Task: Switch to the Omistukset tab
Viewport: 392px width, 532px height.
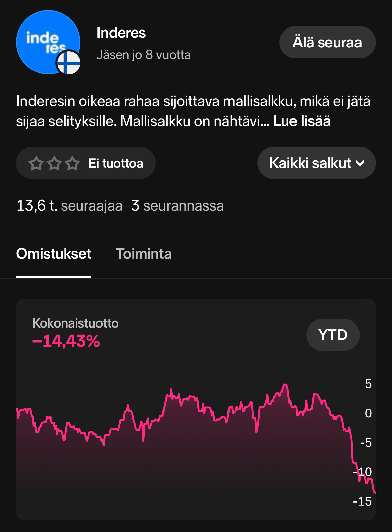Action: 54,254
